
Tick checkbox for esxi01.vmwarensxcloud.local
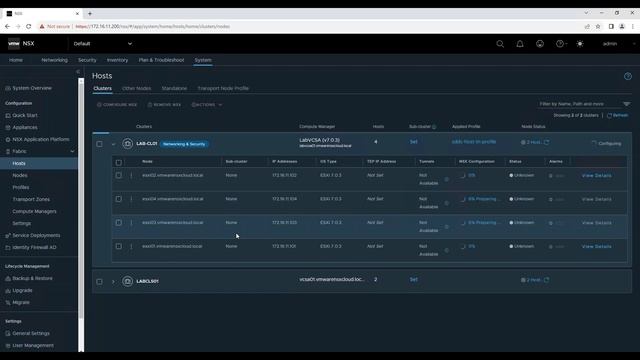[118, 247]
